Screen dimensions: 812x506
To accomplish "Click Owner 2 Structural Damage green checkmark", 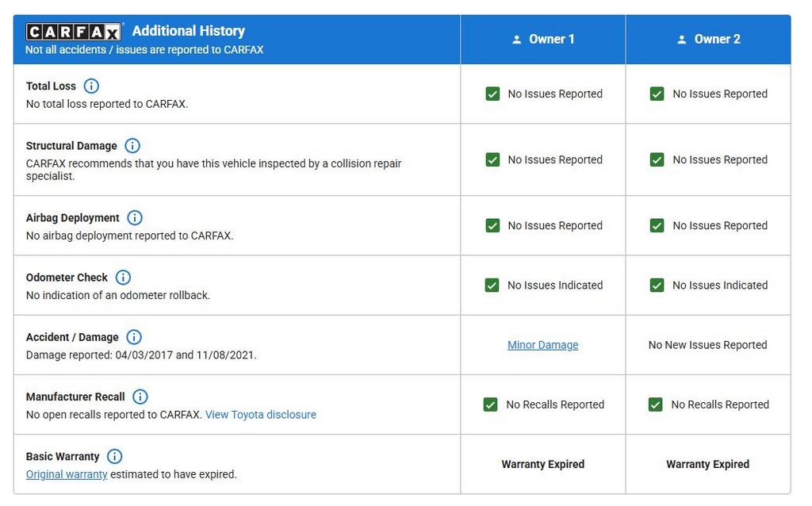I will click(657, 159).
